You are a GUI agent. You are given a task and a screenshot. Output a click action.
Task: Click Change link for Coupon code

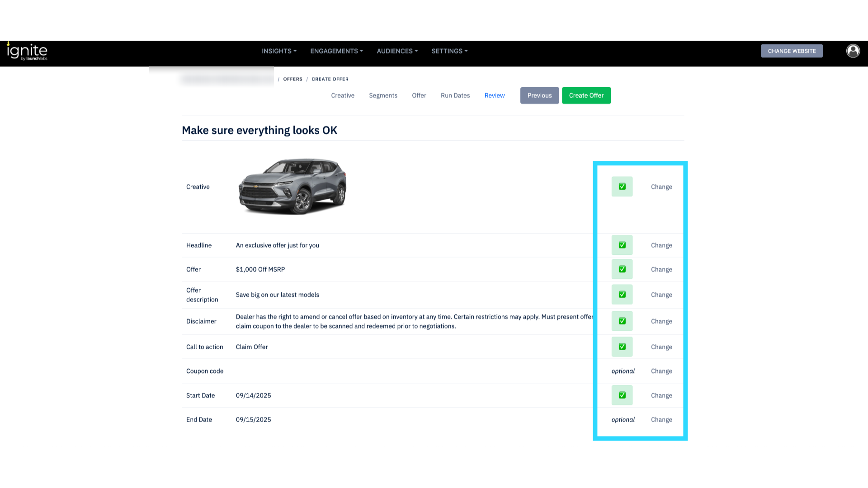coord(661,371)
